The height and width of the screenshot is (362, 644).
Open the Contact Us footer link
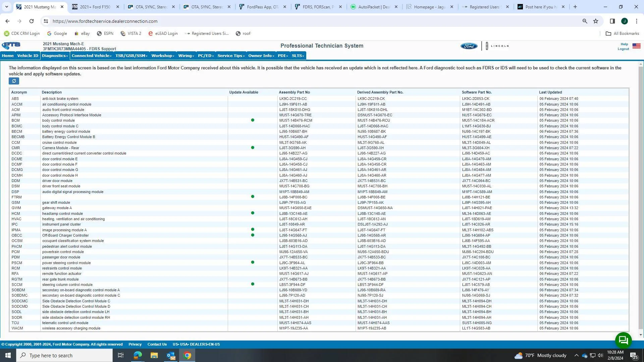click(157, 344)
